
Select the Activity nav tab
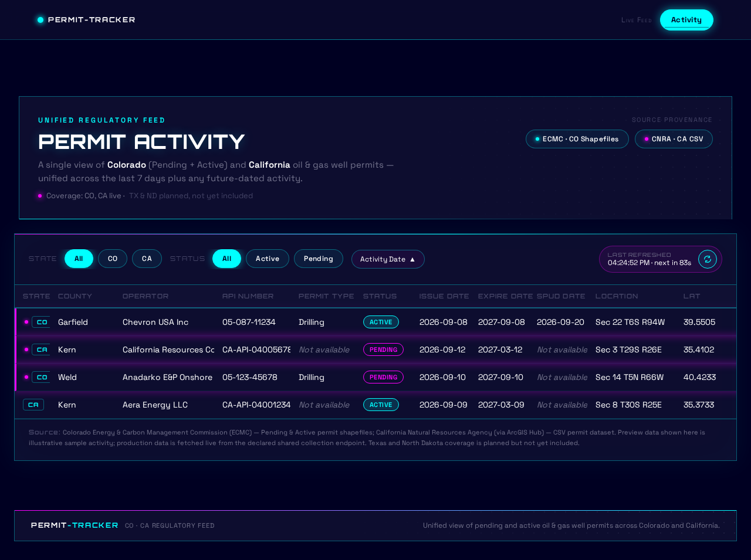tap(686, 20)
